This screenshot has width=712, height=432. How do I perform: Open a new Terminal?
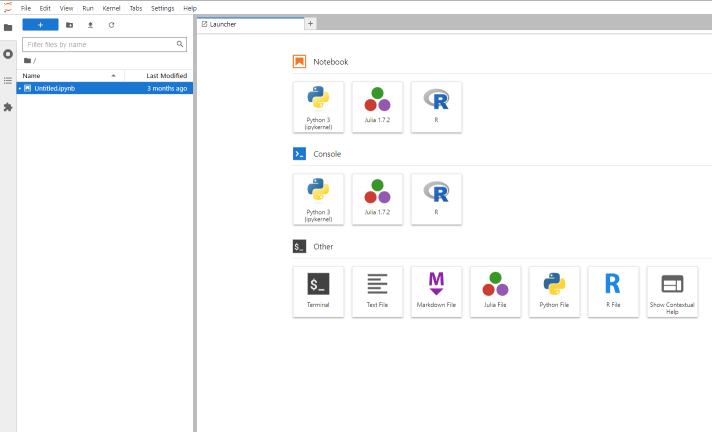(x=318, y=292)
